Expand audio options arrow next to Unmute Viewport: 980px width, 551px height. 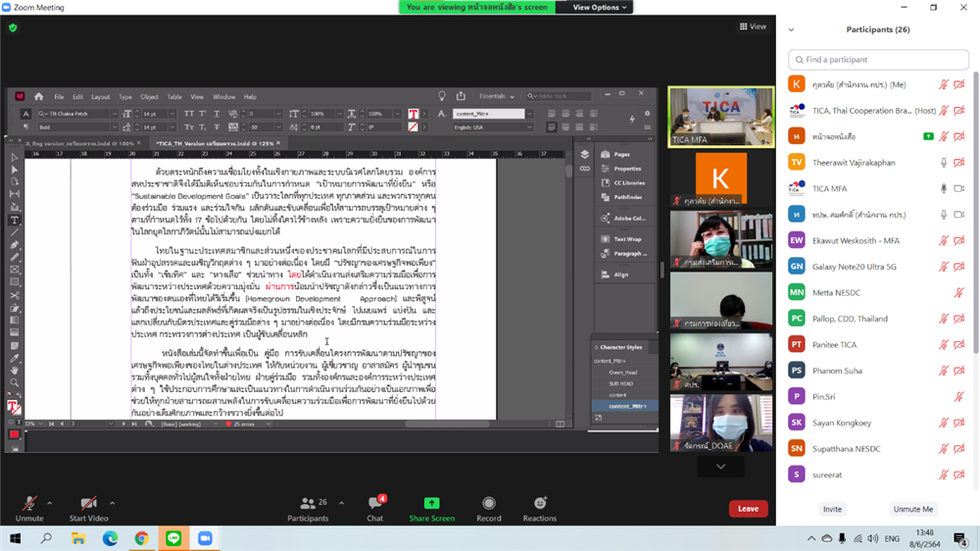[x=49, y=503]
